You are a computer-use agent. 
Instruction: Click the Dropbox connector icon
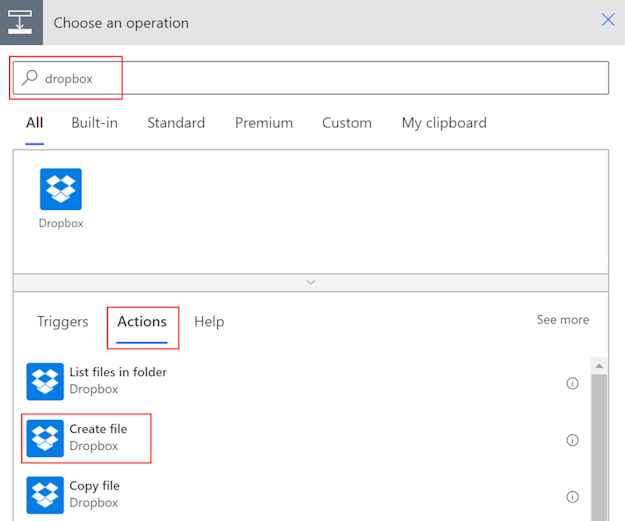click(x=61, y=189)
